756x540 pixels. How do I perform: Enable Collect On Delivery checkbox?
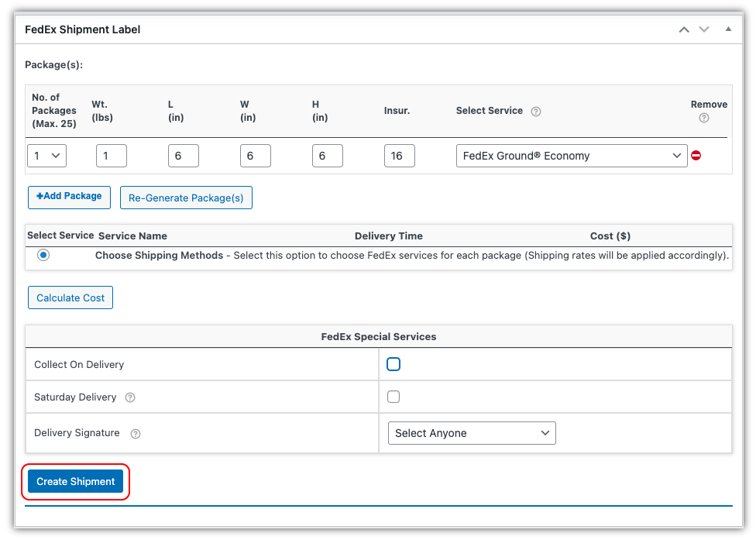coord(393,364)
